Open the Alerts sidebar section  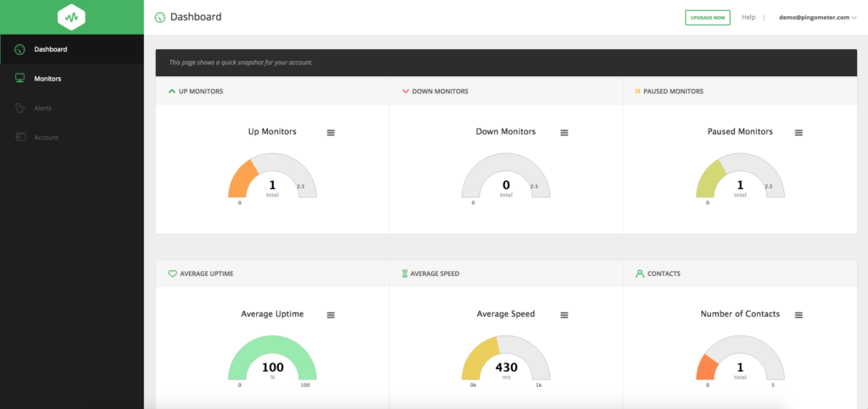point(42,108)
